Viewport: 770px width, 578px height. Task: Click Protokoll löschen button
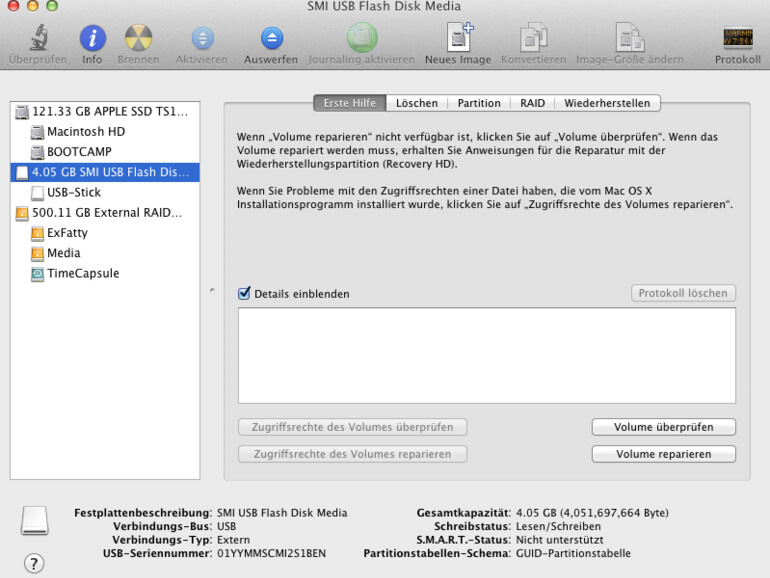pyautogui.click(x=683, y=293)
